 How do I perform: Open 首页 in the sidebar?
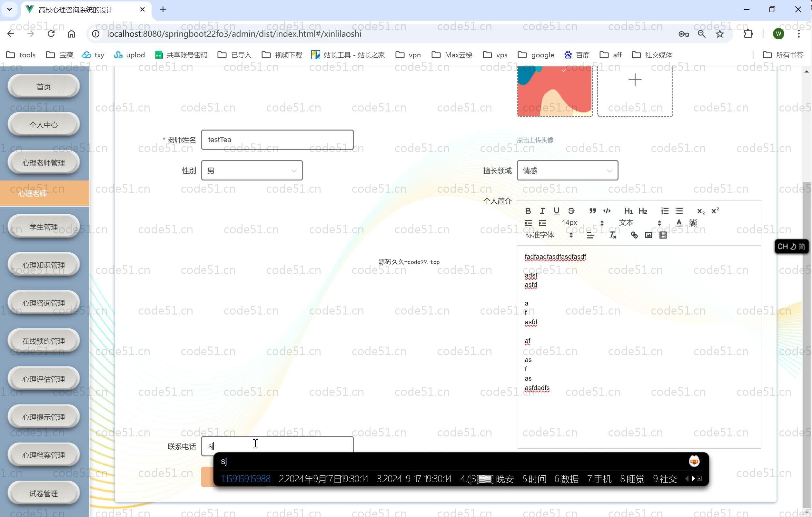click(x=44, y=87)
